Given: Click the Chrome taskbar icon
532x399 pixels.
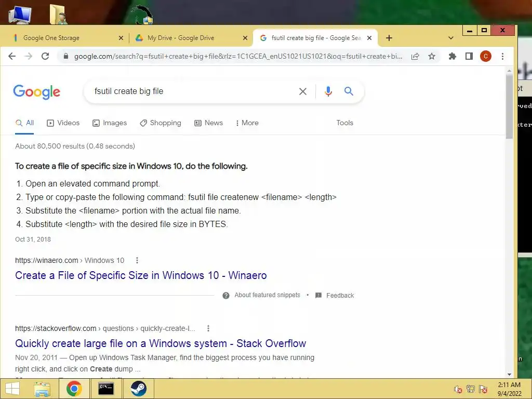Looking at the screenshot, I should click(74, 389).
